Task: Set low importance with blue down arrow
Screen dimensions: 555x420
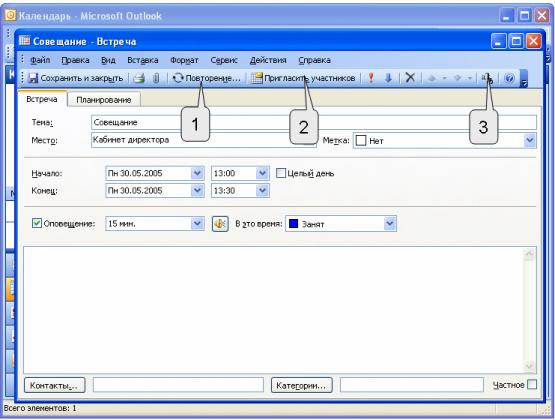Action: 388,78
